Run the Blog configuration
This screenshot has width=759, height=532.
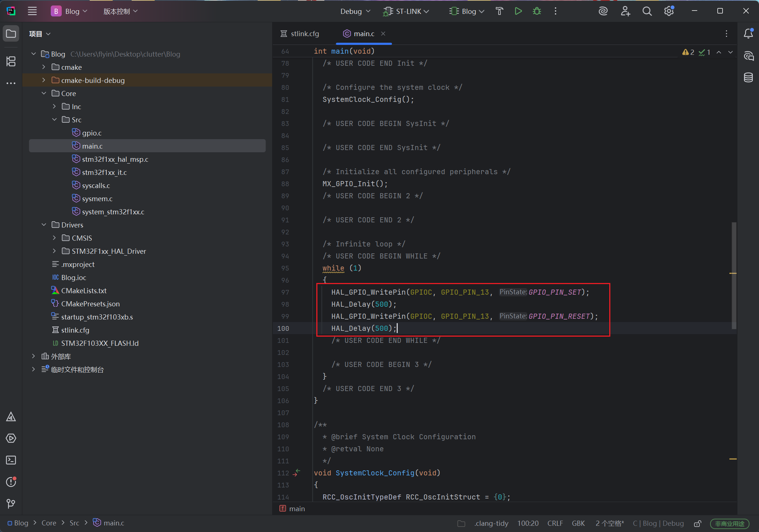coord(518,11)
